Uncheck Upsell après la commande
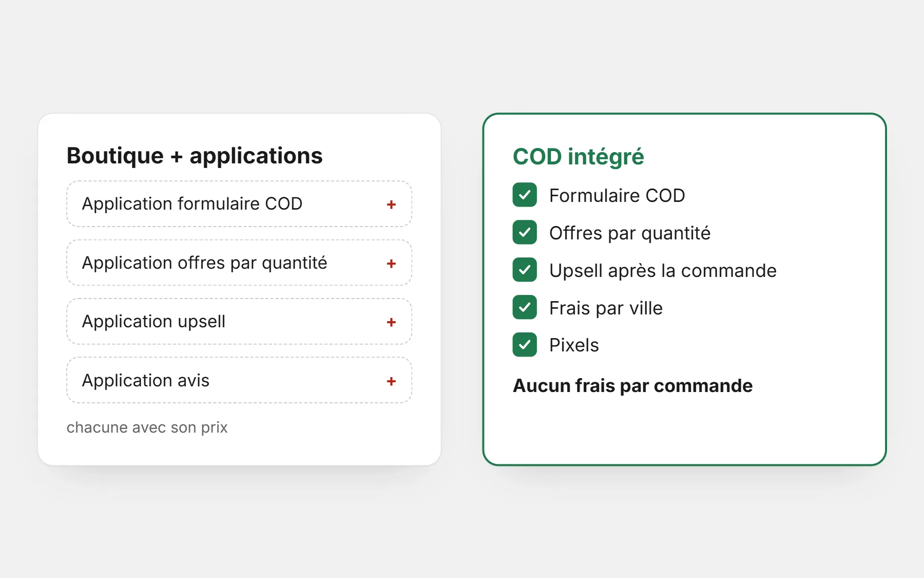The width and height of the screenshot is (924, 578). coord(525,270)
